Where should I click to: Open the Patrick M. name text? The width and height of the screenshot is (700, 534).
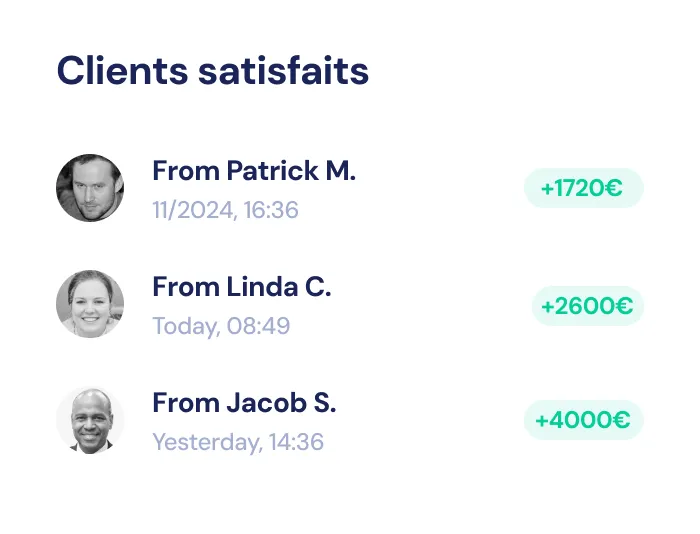pyautogui.click(x=291, y=171)
